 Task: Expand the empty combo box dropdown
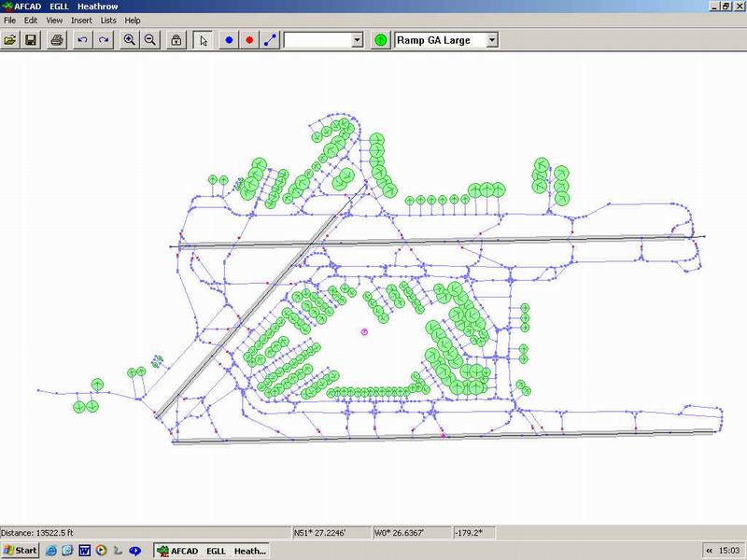click(x=357, y=40)
